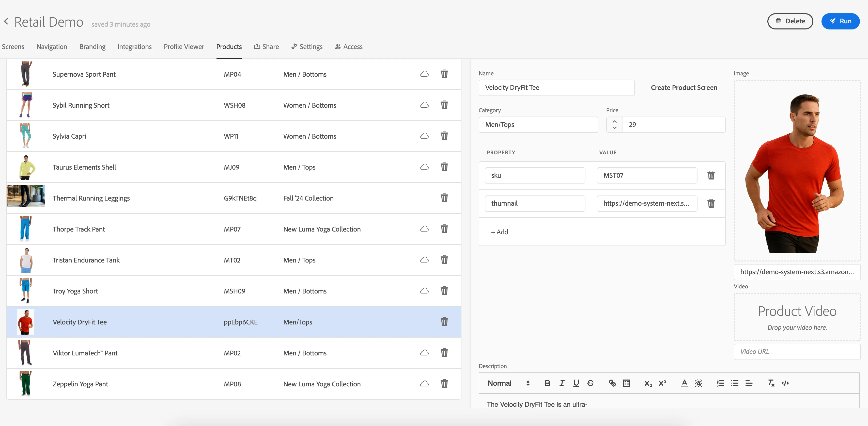This screenshot has height=426, width=868.
Task: Add a new property with + Add
Action: point(499,232)
